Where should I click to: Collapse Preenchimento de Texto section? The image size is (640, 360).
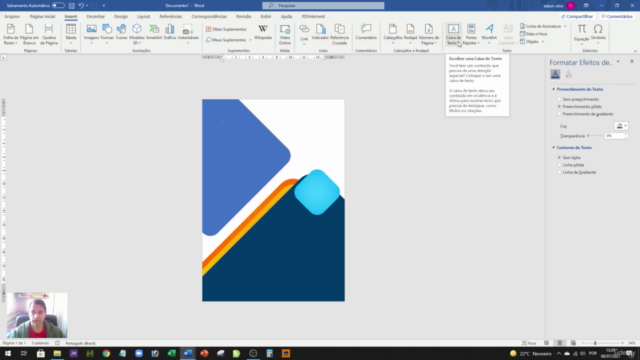[553, 89]
